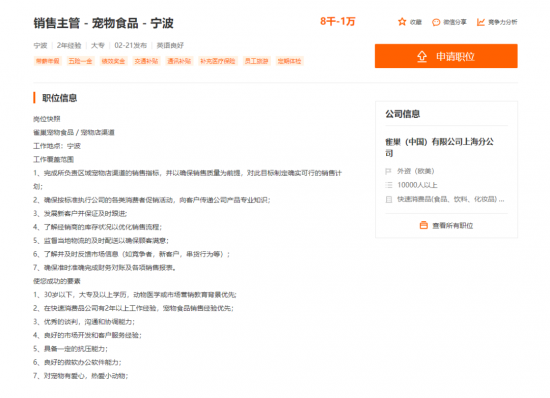The height and width of the screenshot is (398, 550).
Task: Click the 交通补贴 benefit tag
Action: click(x=146, y=61)
